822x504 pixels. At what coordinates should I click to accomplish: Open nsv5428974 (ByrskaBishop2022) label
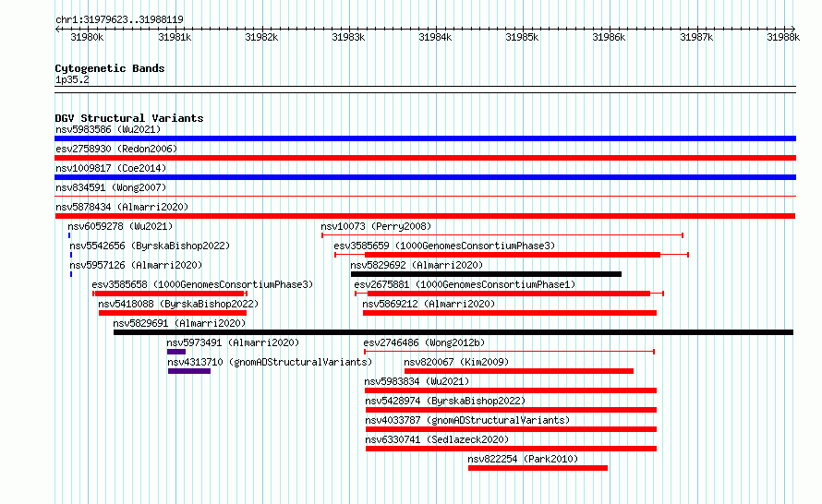[445, 401]
